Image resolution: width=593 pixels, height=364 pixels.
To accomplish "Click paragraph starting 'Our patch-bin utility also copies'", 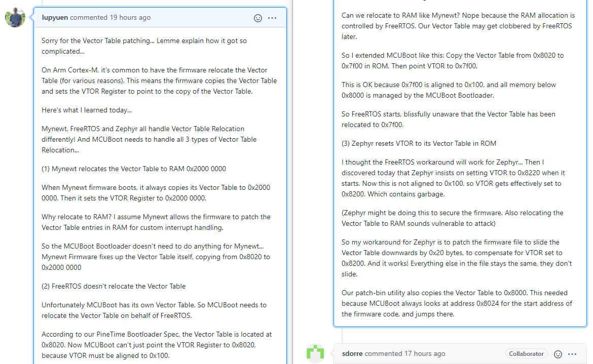I will [457, 304].
